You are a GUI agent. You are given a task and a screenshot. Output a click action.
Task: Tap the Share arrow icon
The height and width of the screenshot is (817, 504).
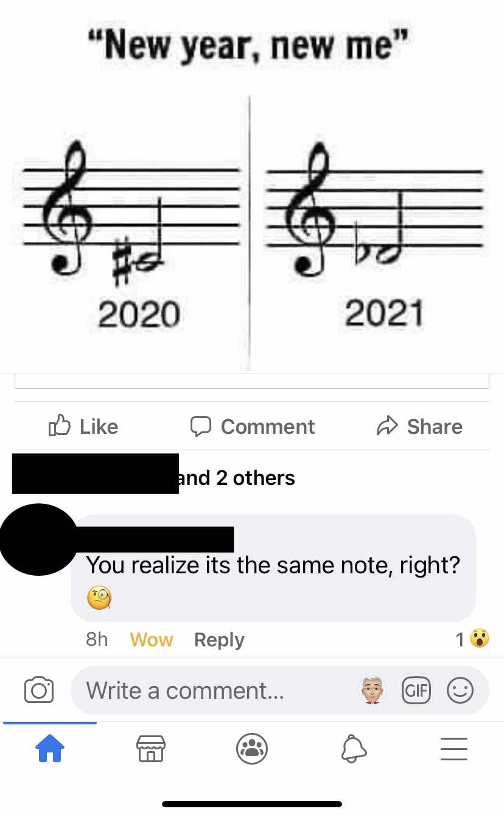387,425
